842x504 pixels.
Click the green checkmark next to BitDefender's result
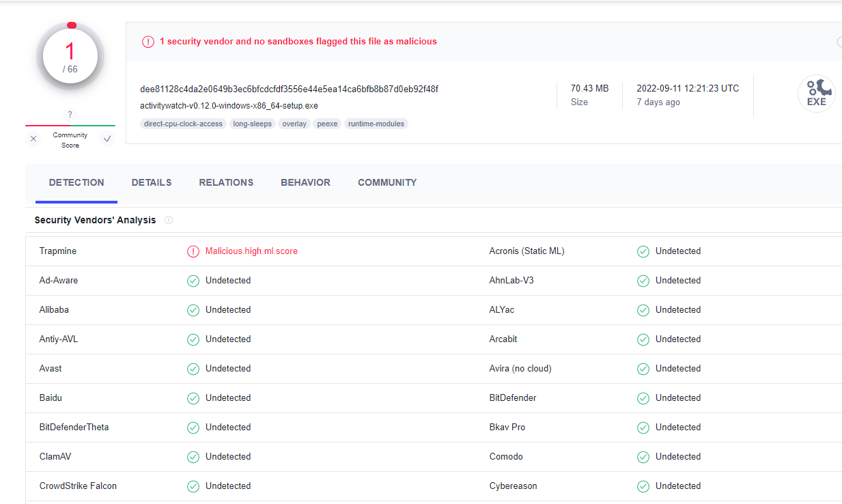coord(643,397)
